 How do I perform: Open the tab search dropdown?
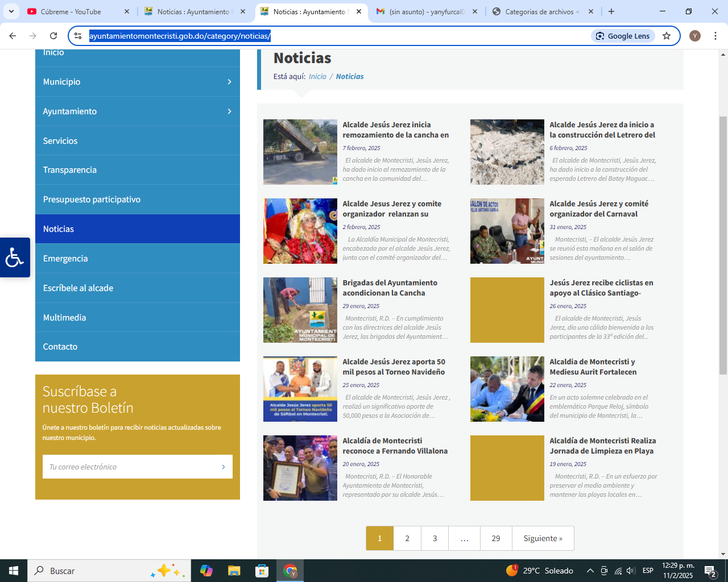[11, 11]
